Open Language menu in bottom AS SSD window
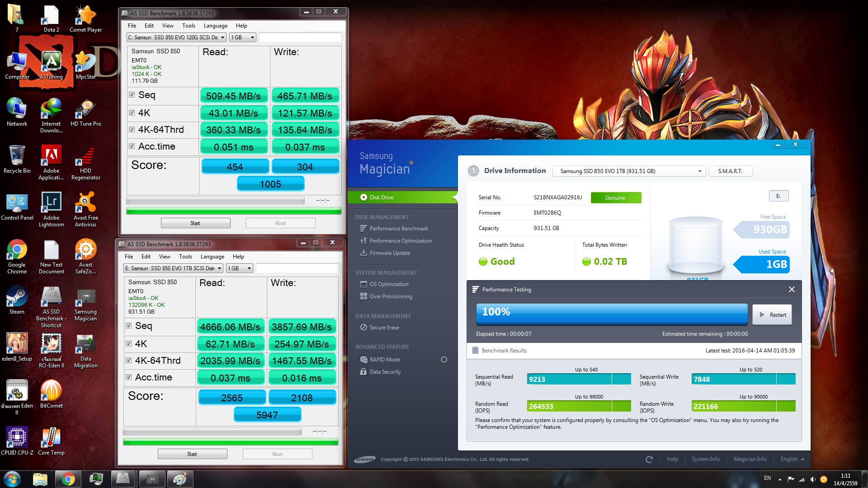868x488 pixels. pos(212,257)
